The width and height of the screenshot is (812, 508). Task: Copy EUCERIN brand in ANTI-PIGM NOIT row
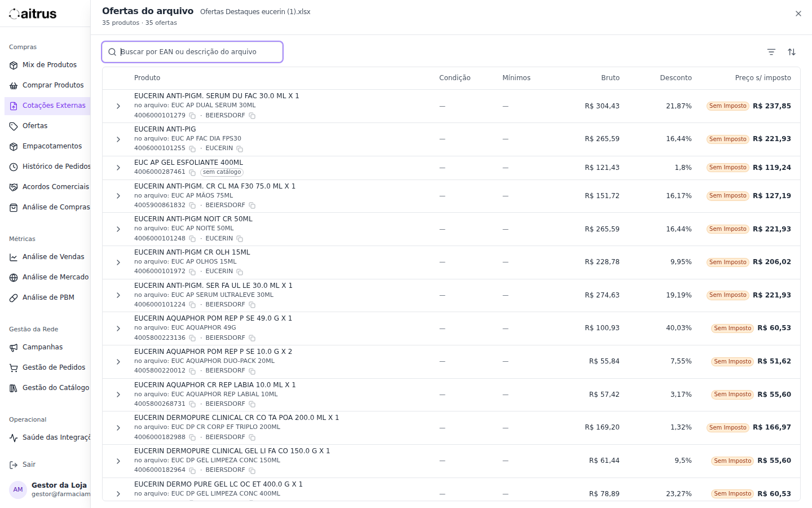[x=240, y=239]
